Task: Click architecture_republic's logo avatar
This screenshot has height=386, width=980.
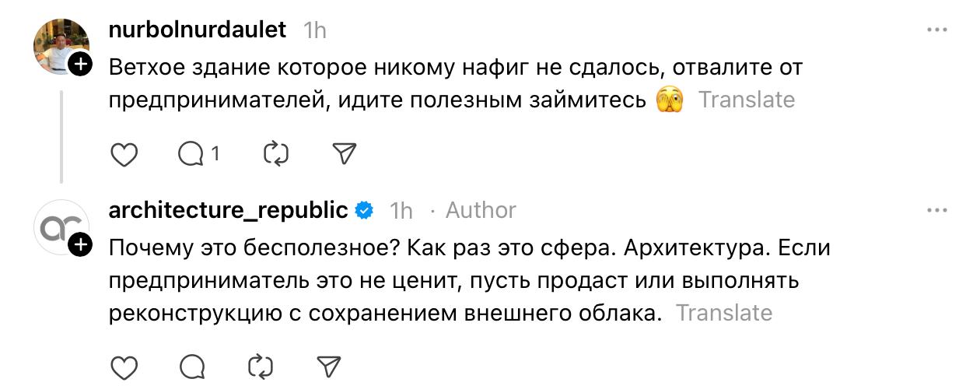Action: click(x=60, y=227)
